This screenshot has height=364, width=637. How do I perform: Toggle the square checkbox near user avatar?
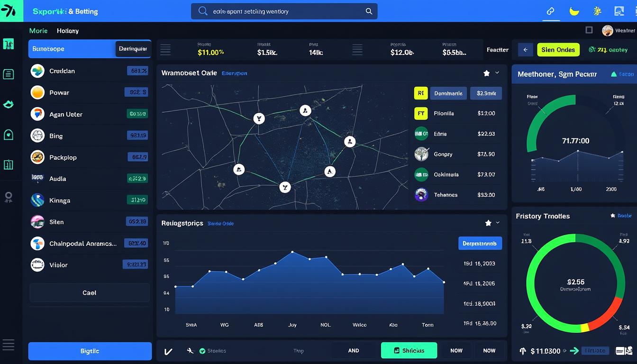click(x=589, y=30)
